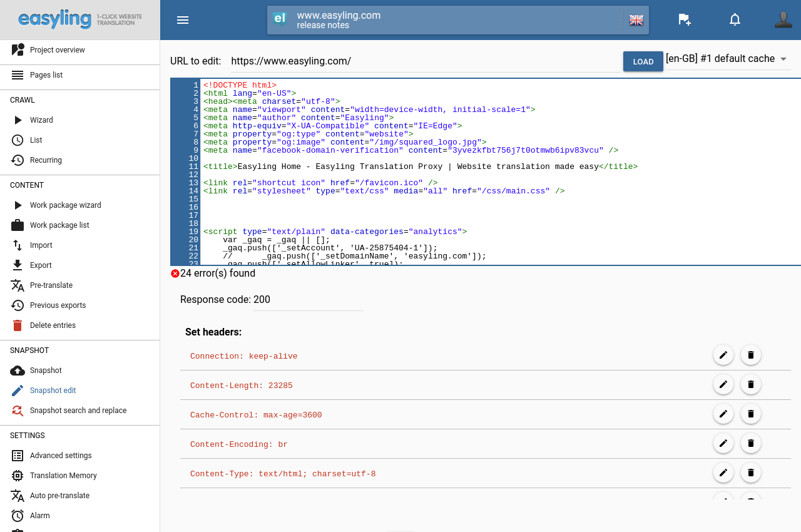Click the add project flag icon
801x532 pixels.
click(x=685, y=20)
